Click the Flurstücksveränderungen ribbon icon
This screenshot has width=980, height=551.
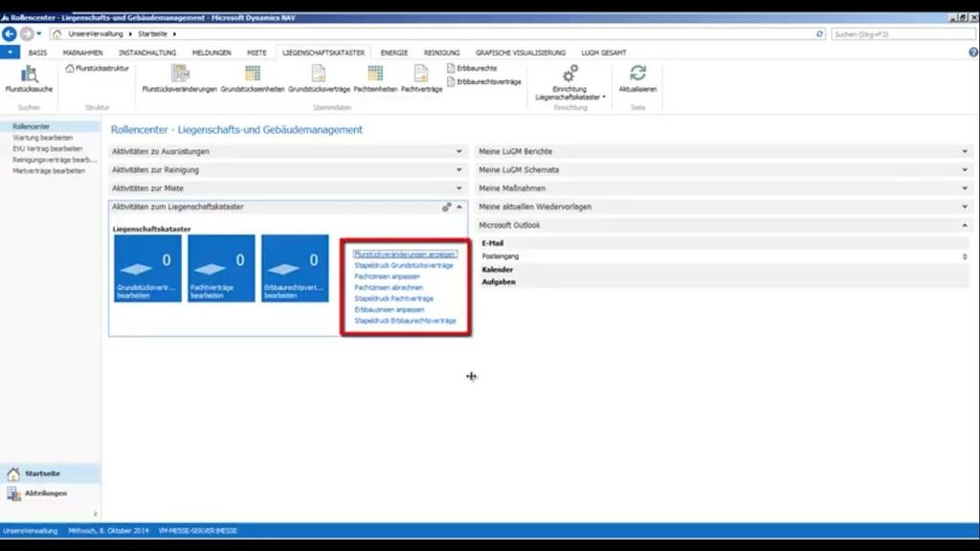(179, 76)
